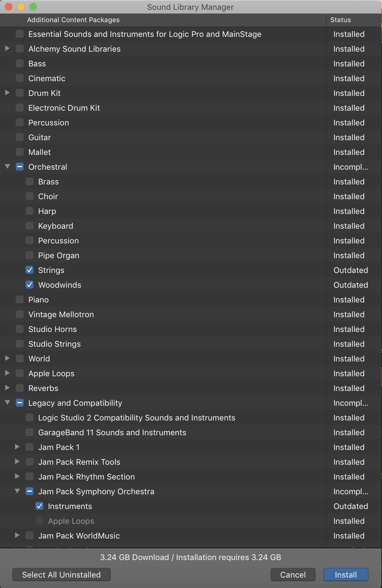Collapse the Orchestral group
This screenshot has height=588, width=382.
7,167
